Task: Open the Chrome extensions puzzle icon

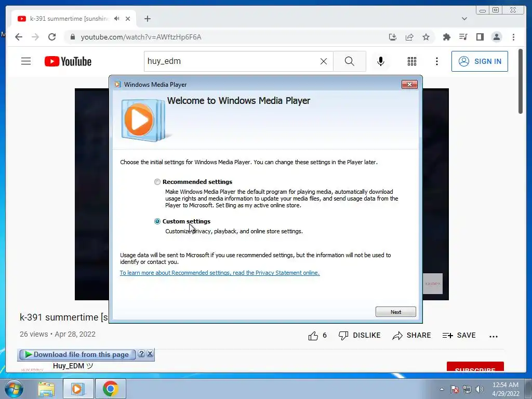Action: click(x=446, y=37)
